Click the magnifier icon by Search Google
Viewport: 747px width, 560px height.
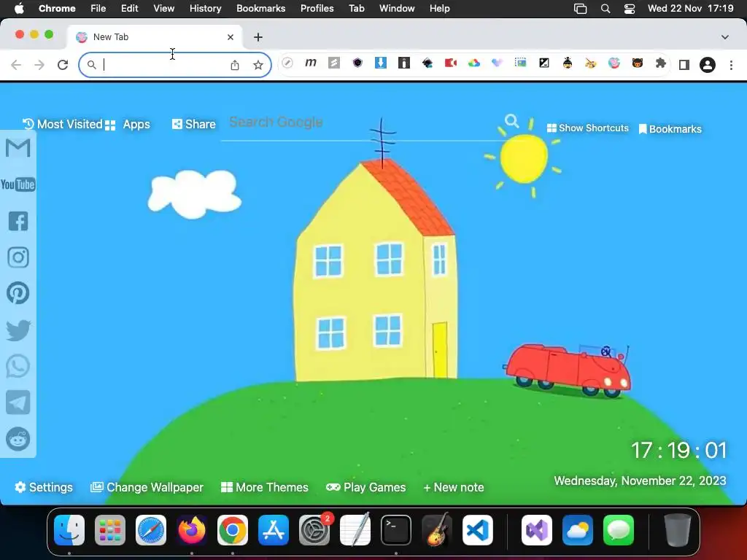(511, 121)
